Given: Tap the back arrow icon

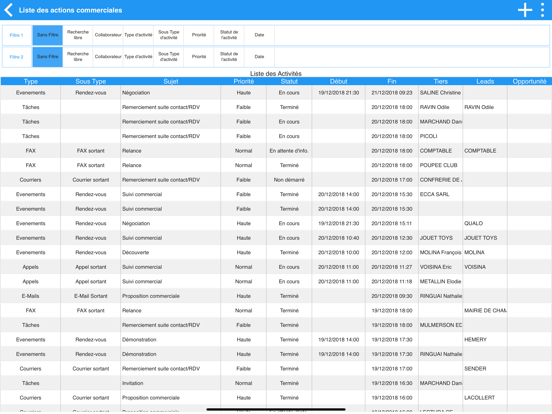Looking at the screenshot, I should (x=8, y=10).
